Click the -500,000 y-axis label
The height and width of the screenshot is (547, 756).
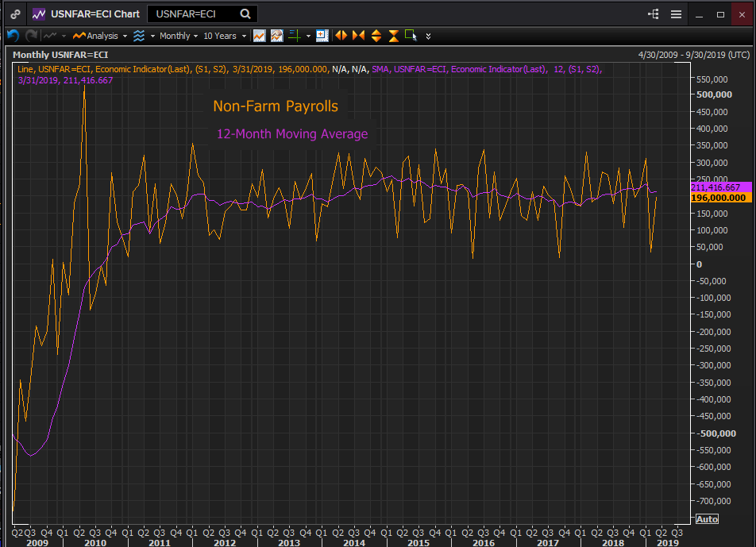pos(716,433)
